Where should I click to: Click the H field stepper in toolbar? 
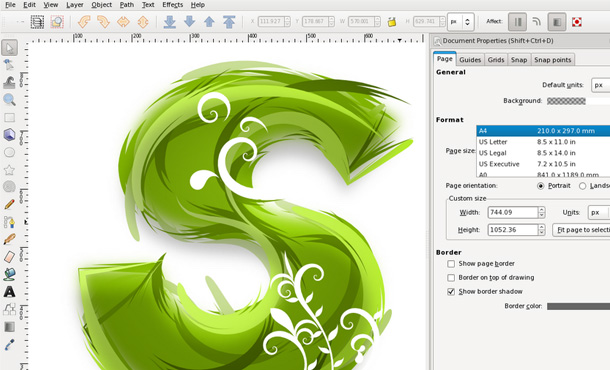coord(442,21)
